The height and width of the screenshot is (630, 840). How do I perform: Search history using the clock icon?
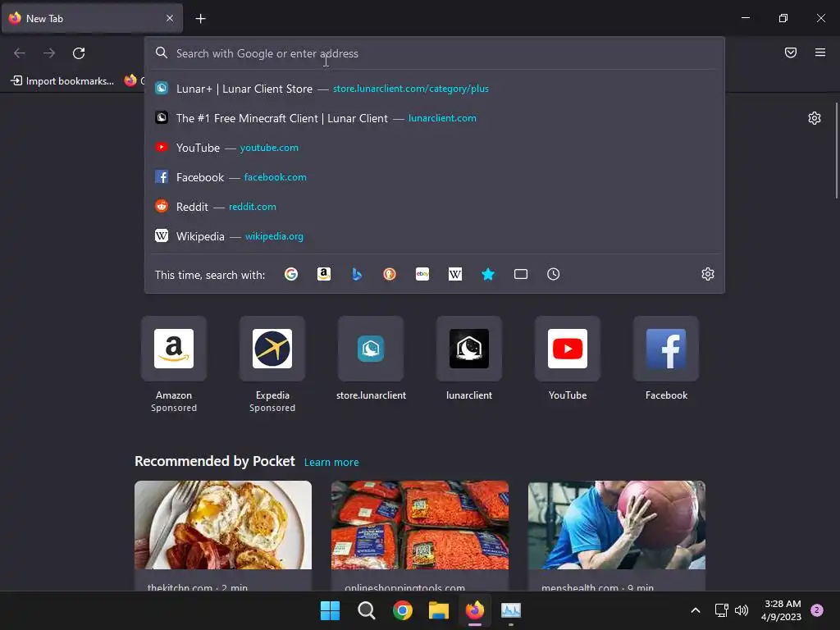click(x=554, y=274)
